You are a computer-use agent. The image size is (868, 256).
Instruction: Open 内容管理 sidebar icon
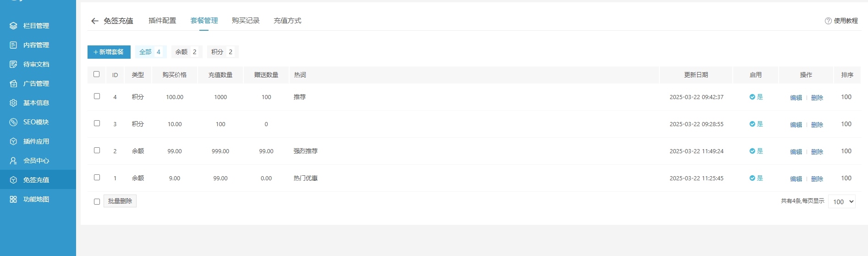[13, 45]
